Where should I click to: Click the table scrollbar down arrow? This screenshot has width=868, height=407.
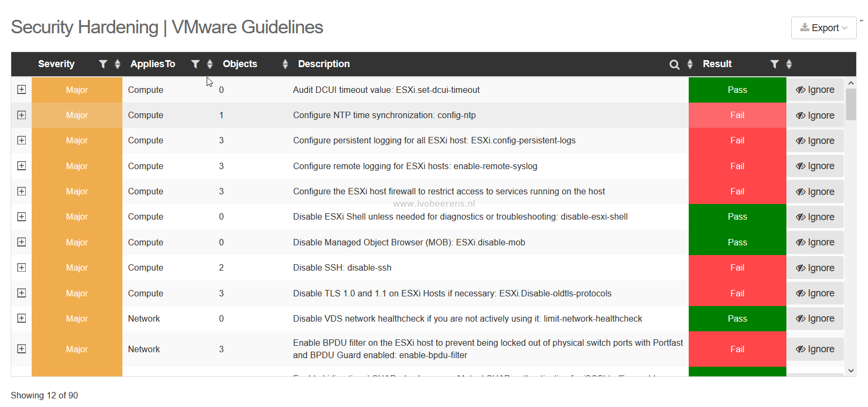(851, 370)
